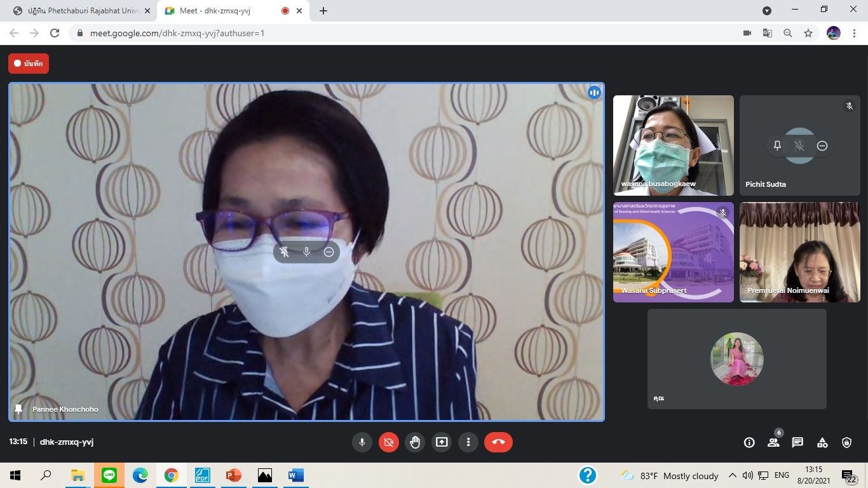868x488 pixels.
Task: Open the chat panel
Action: coord(797,443)
